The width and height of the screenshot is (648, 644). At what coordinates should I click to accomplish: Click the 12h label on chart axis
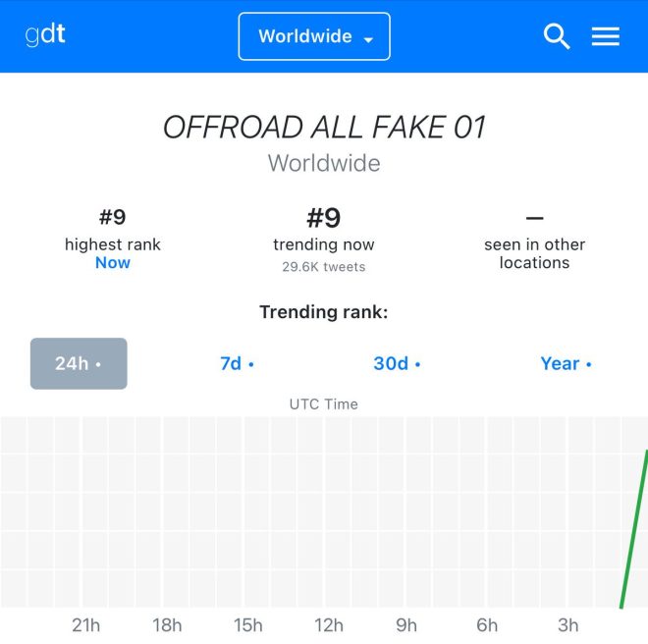(329, 625)
